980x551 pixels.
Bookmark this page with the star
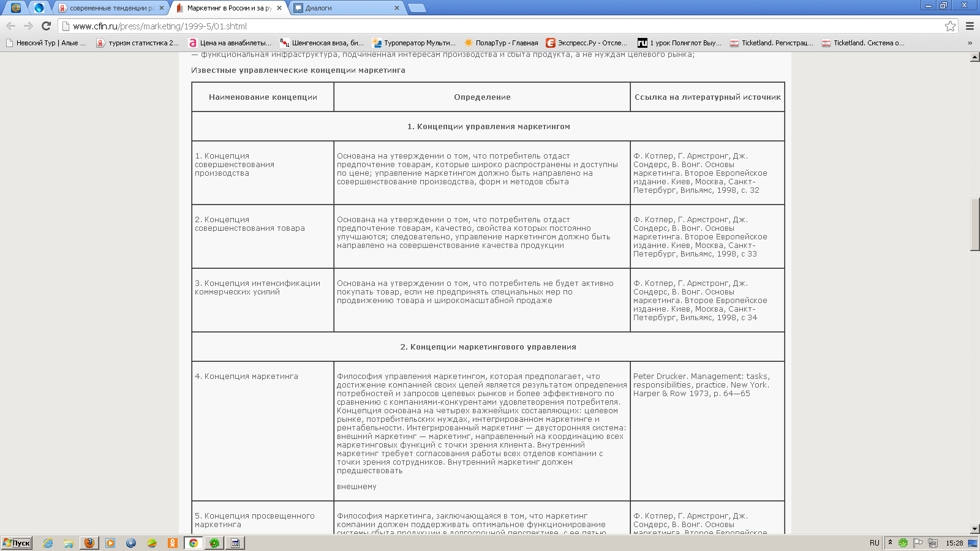point(950,26)
